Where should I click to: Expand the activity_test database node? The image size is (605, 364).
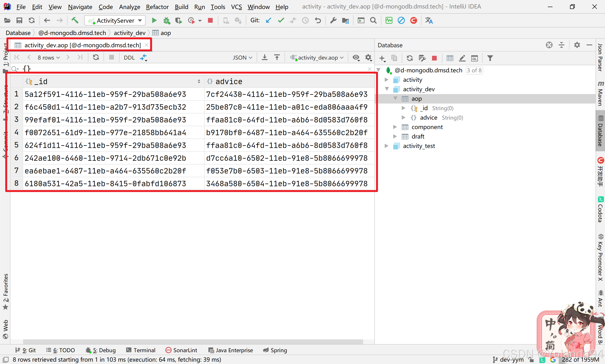[386, 146]
